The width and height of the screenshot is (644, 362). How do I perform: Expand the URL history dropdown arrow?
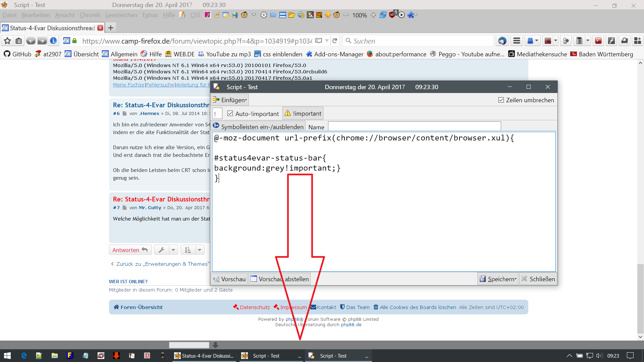[327, 41]
